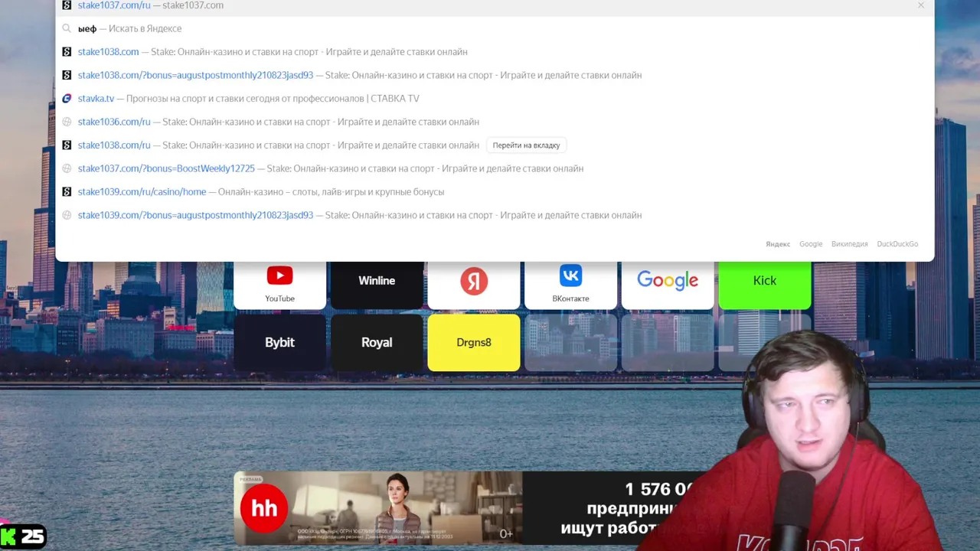Click the red hh logo
980x551 pixels.
click(x=264, y=508)
